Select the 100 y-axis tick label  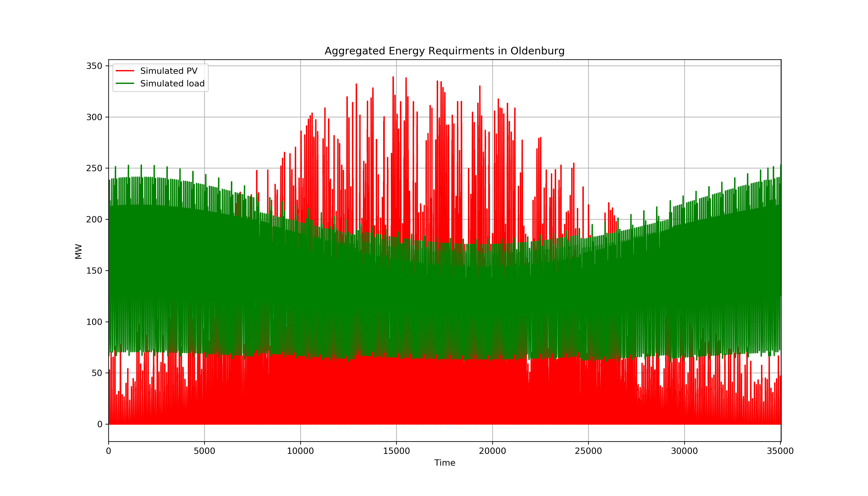coord(94,322)
